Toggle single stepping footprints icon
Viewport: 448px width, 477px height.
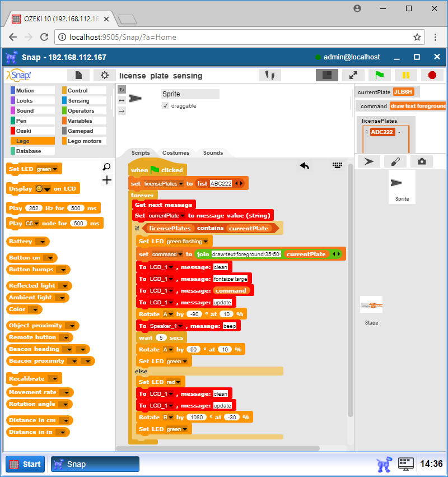coord(269,75)
